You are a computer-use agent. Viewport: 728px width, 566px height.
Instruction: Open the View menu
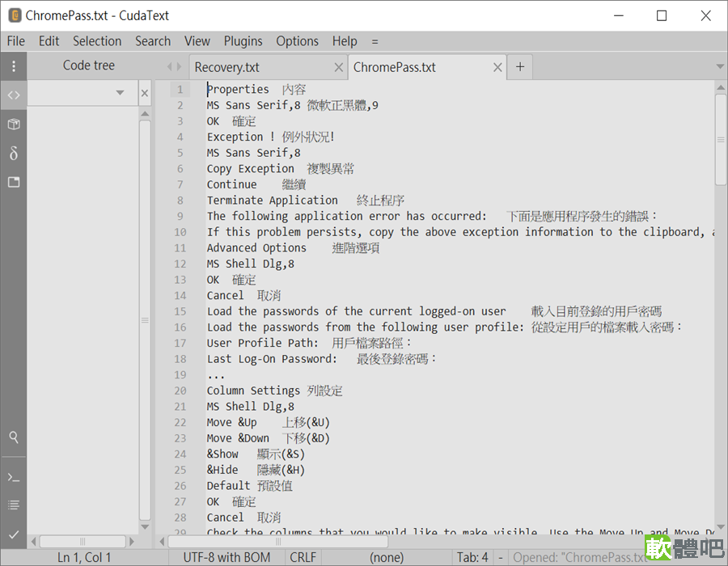[x=197, y=41]
